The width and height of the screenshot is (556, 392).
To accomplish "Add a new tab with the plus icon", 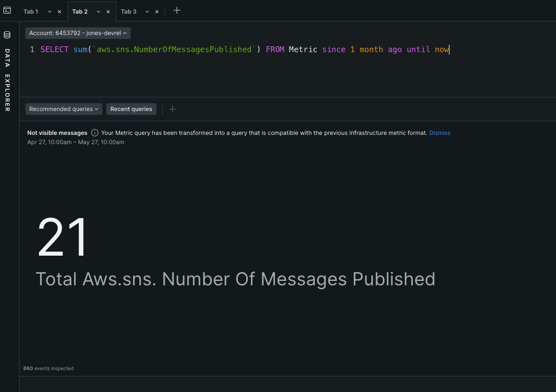I will 176,10.
